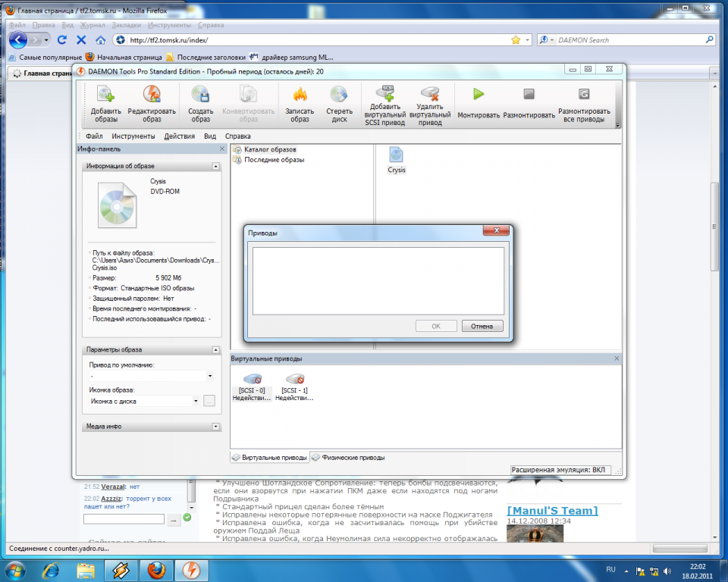728x582 pixels.
Task: Click the chat message input field
Action: tap(124, 519)
